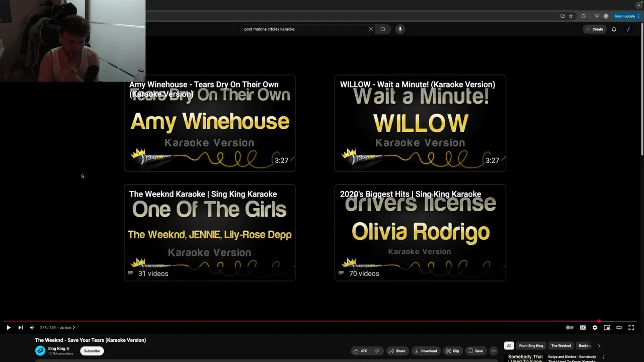Show more filter chips arrow
Image resolution: width=644 pixels, height=362 pixels.
599,345
